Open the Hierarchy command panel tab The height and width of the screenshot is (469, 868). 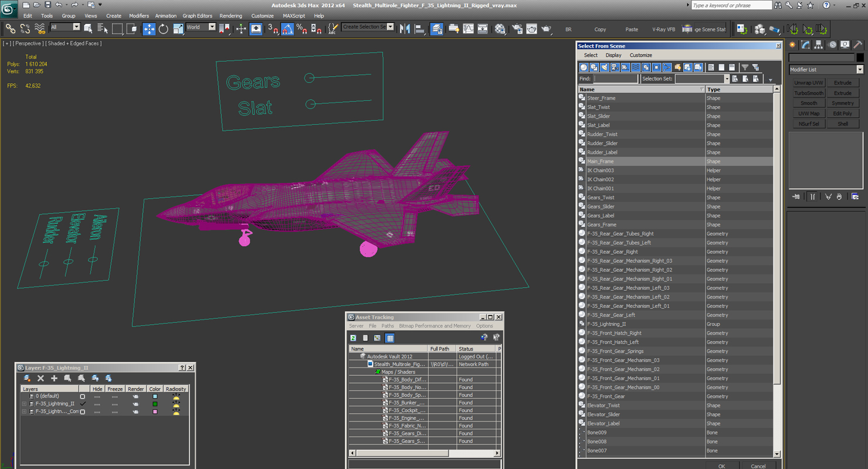click(819, 45)
